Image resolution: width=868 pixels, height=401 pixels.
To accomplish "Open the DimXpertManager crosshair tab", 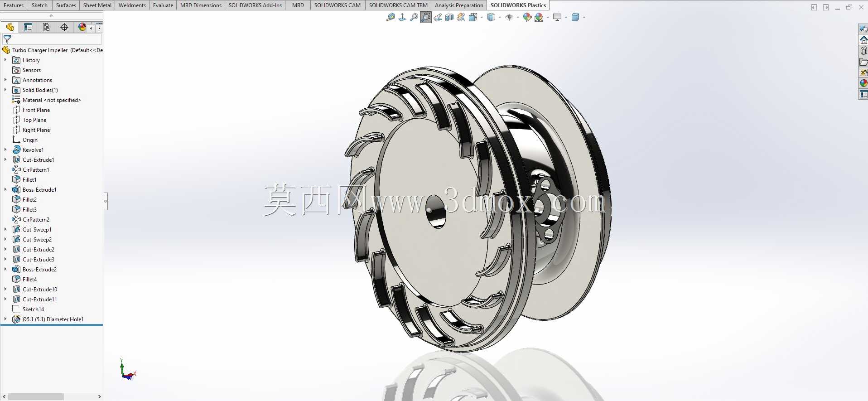I will pos(64,27).
